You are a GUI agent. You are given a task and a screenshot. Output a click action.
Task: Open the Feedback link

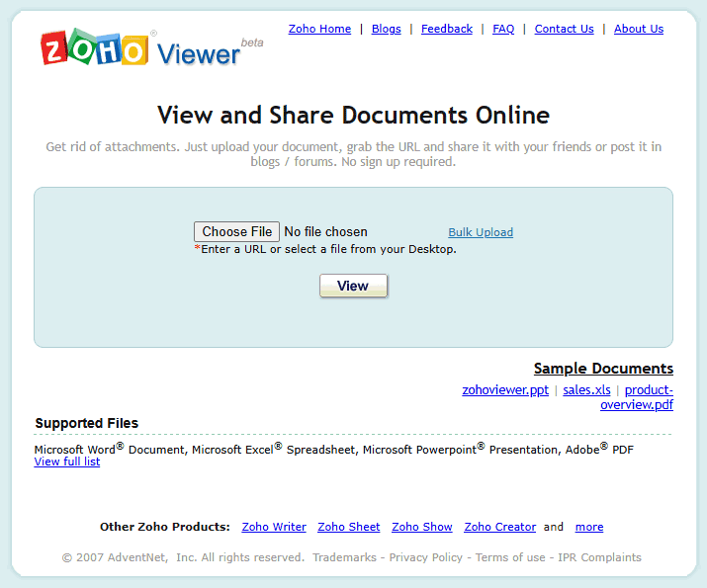pos(447,29)
